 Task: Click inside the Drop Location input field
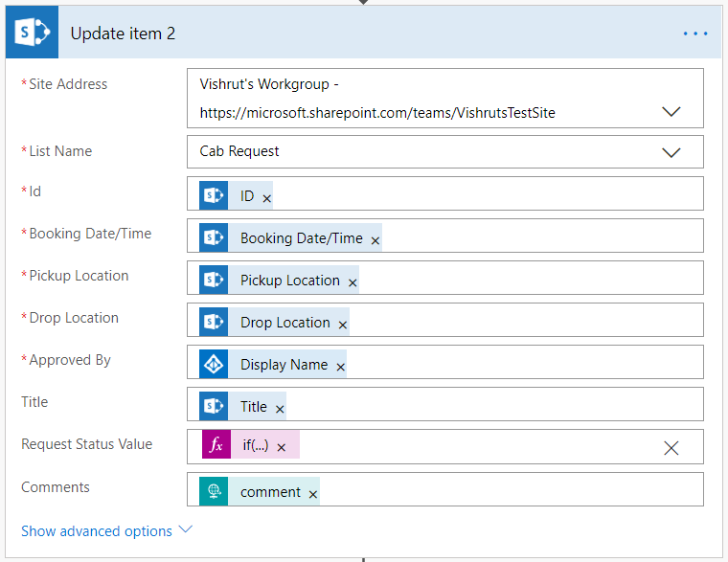click(x=445, y=320)
